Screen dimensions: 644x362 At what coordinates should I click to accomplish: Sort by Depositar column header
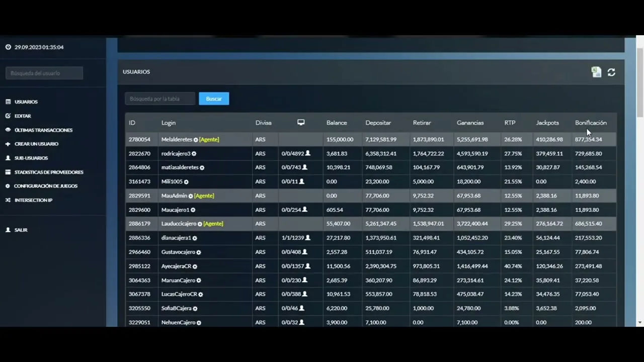[378, 123]
